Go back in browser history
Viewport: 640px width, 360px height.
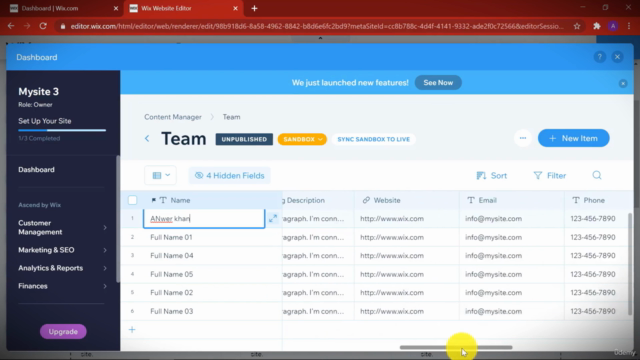pyautogui.click(x=11, y=26)
